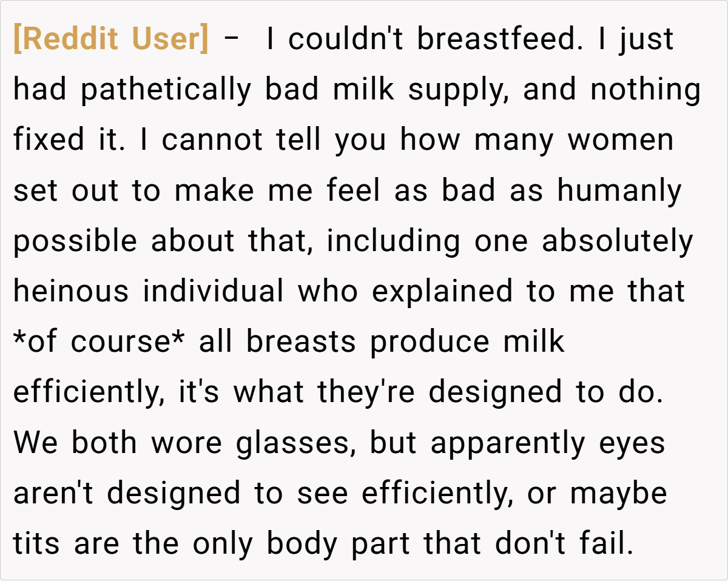Click the words "heinous individual"
Image resolution: width=728 pixels, height=581 pixels.
coord(149,291)
